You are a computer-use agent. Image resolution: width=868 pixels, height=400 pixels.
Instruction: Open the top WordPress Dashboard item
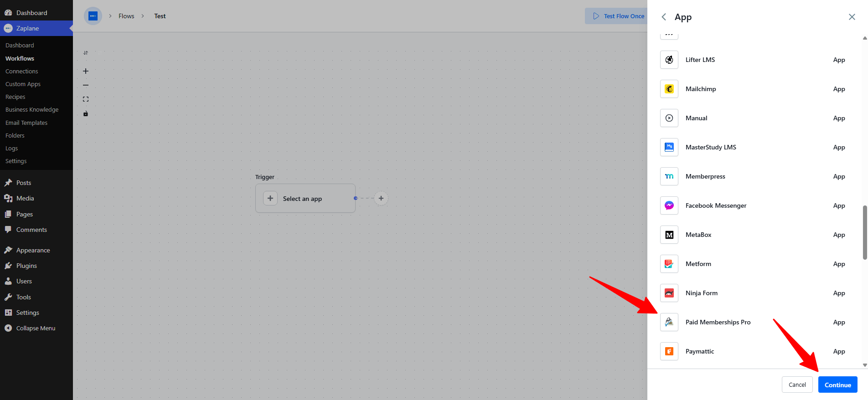point(36,13)
